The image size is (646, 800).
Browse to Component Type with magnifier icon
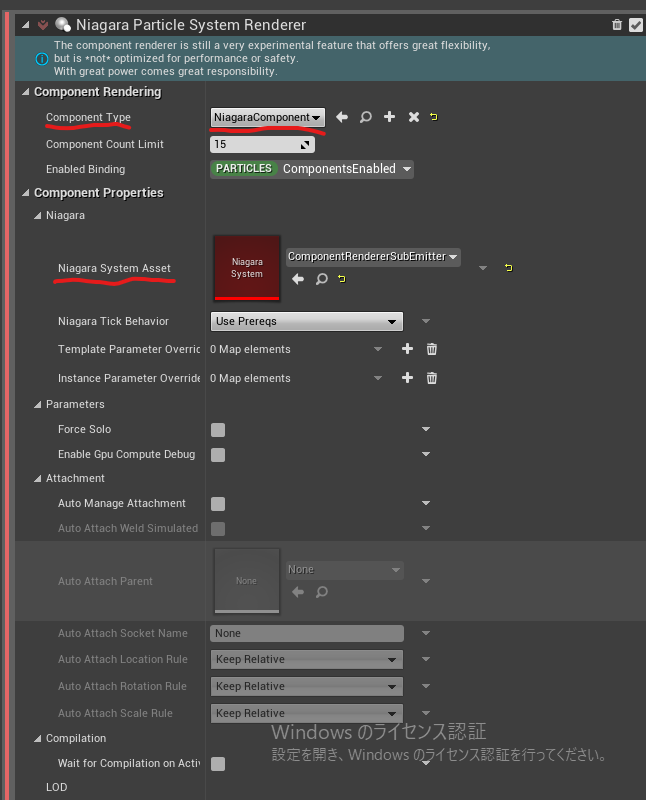coord(365,117)
